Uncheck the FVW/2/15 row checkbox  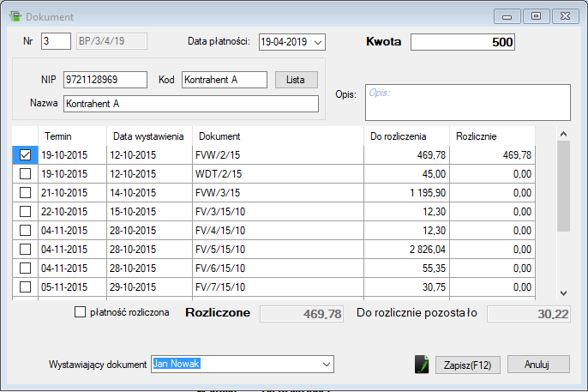pyautogui.click(x=25, y=155)
